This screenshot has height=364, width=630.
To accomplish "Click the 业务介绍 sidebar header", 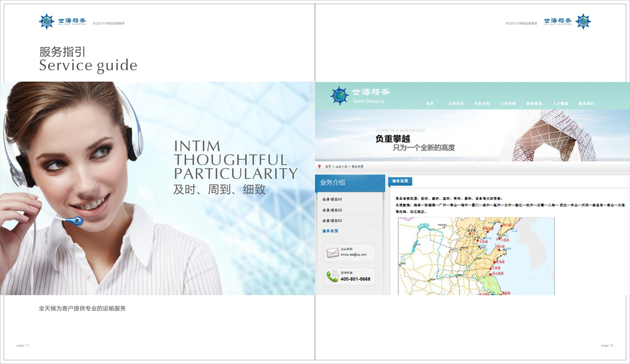I will point(350,183).
